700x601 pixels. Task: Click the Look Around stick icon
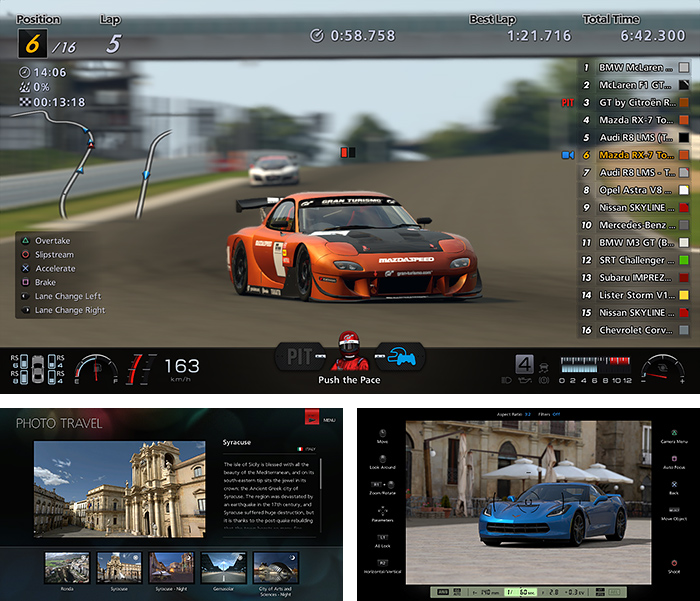tap(383, 459)
